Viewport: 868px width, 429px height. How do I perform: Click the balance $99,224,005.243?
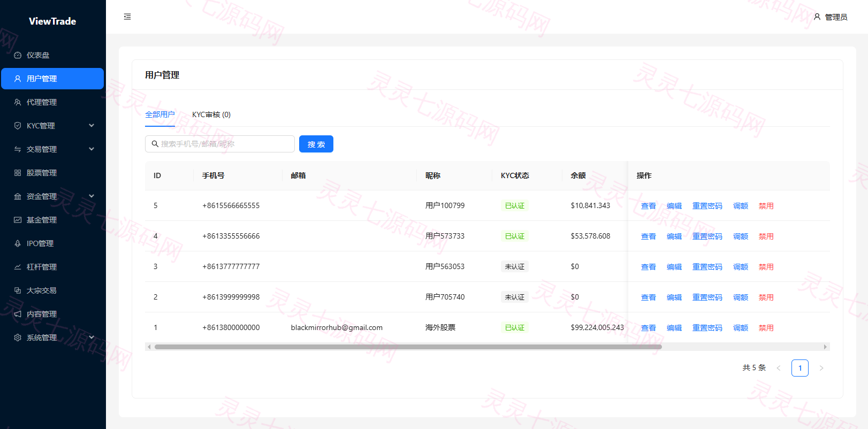point(597,327)
